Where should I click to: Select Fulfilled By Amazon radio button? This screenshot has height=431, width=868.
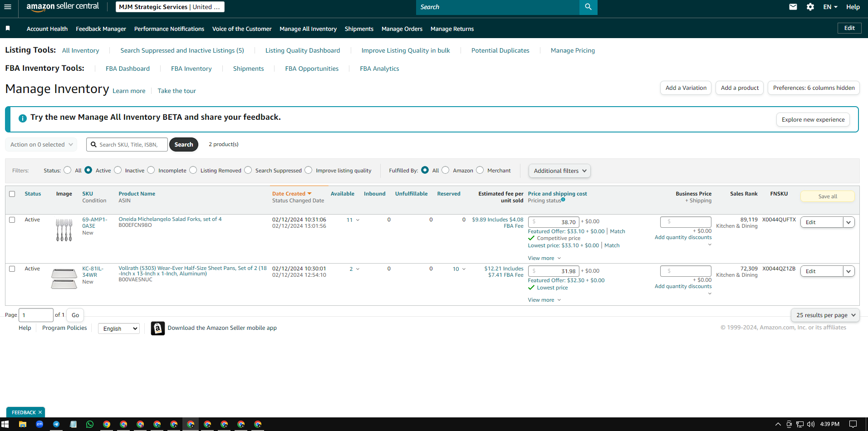click(x=446, y=170)
